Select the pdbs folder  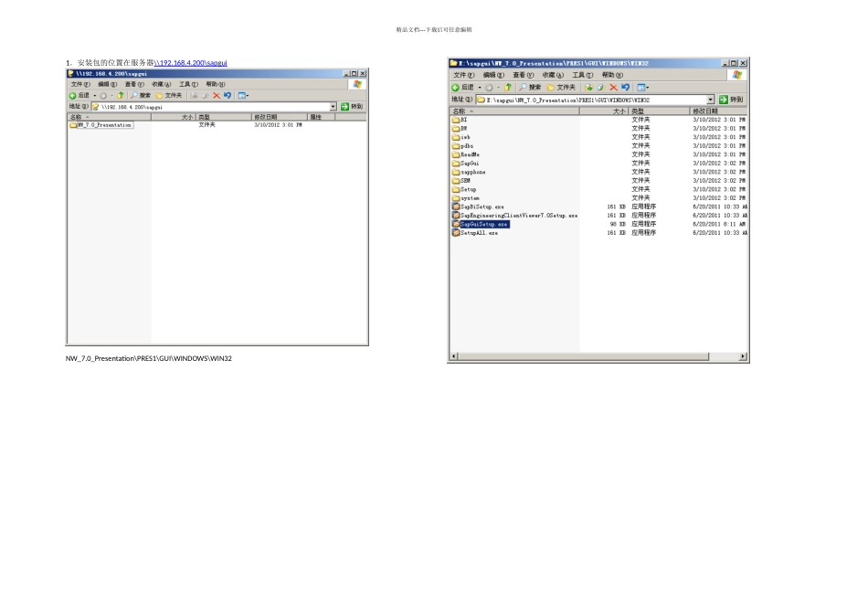[x=463, y=146]
